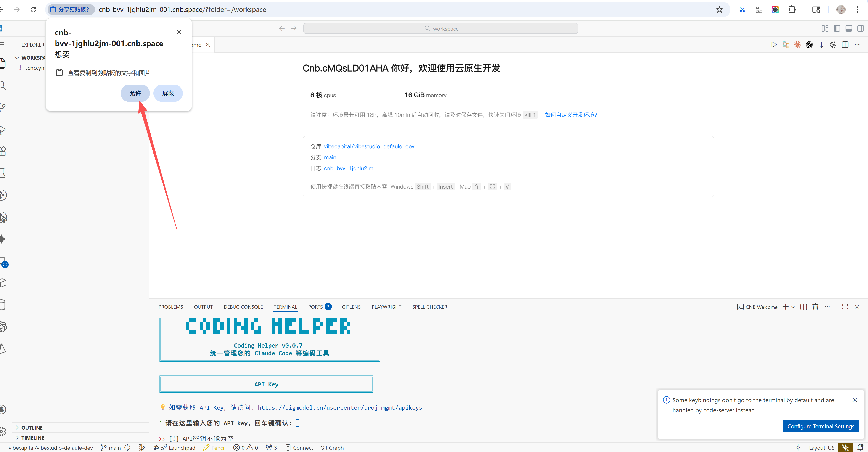Screen dimensions: 868x452
Task: Toggle primary sidebar visibility
Action: 837,28
